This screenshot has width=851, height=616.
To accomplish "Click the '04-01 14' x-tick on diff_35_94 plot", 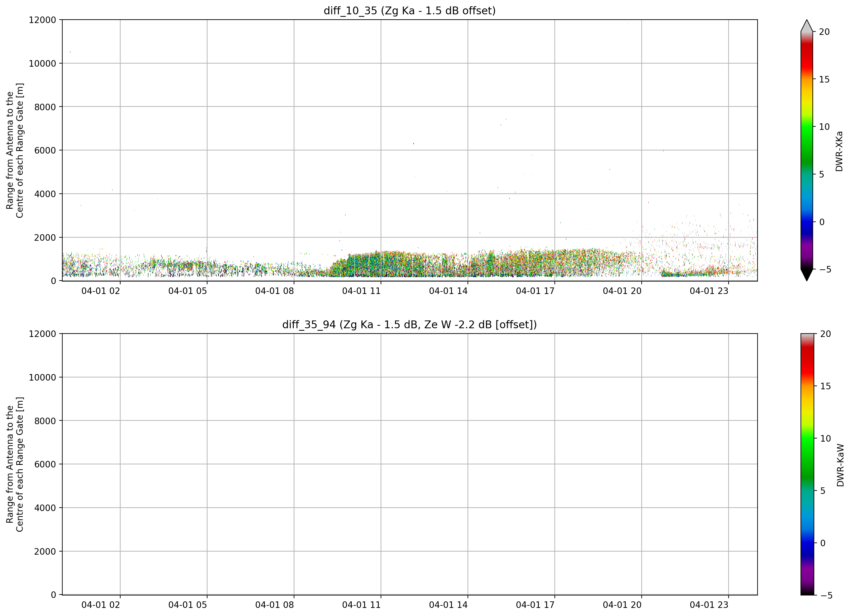I will 448,605.
